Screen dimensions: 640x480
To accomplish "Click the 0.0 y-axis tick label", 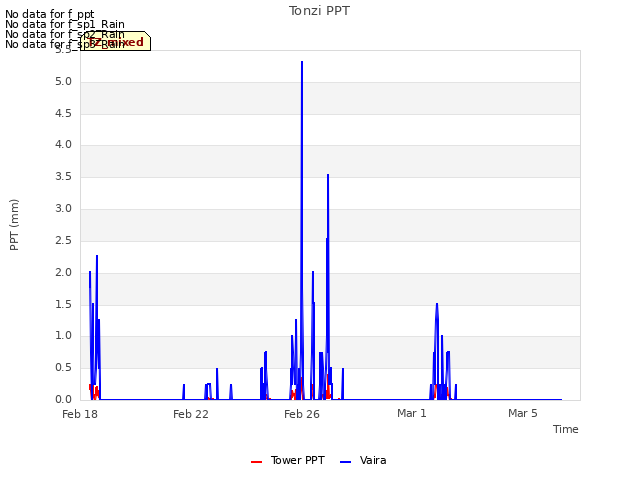I will click(63, 399).
